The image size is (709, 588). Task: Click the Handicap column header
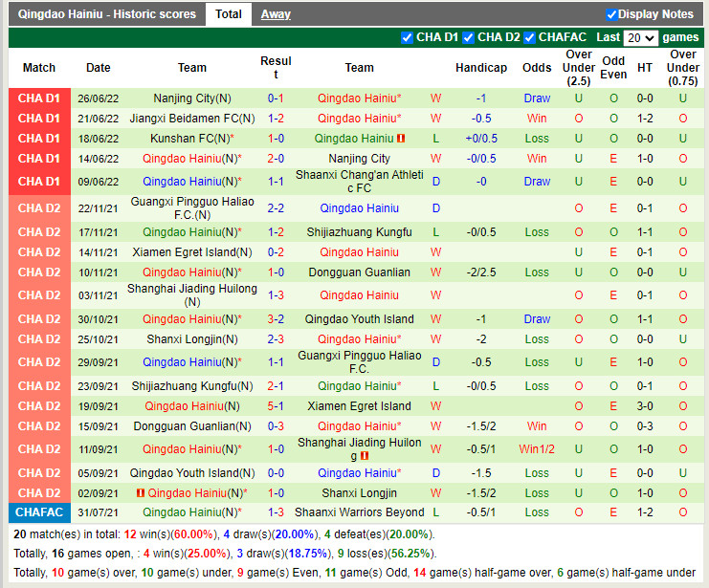481,68
